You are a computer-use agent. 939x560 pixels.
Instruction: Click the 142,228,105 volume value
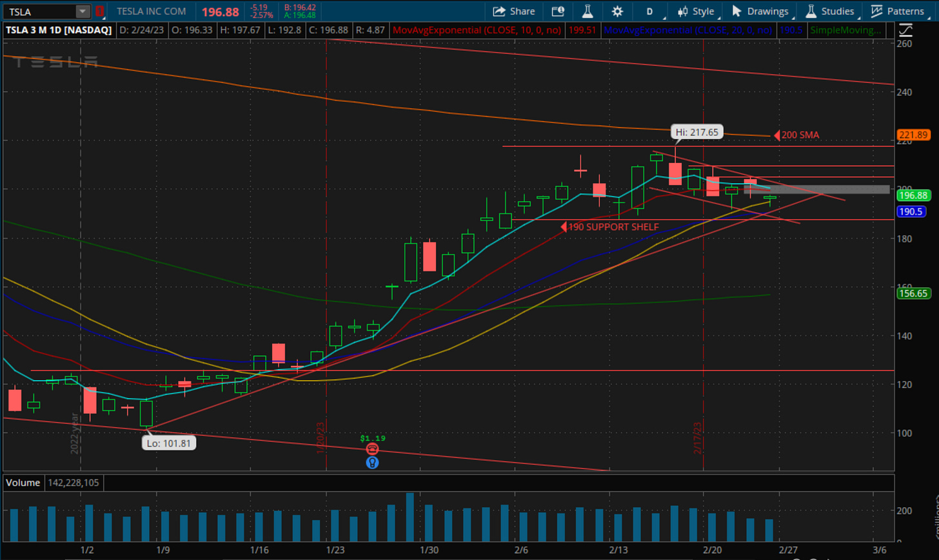[x=74, y=483]
